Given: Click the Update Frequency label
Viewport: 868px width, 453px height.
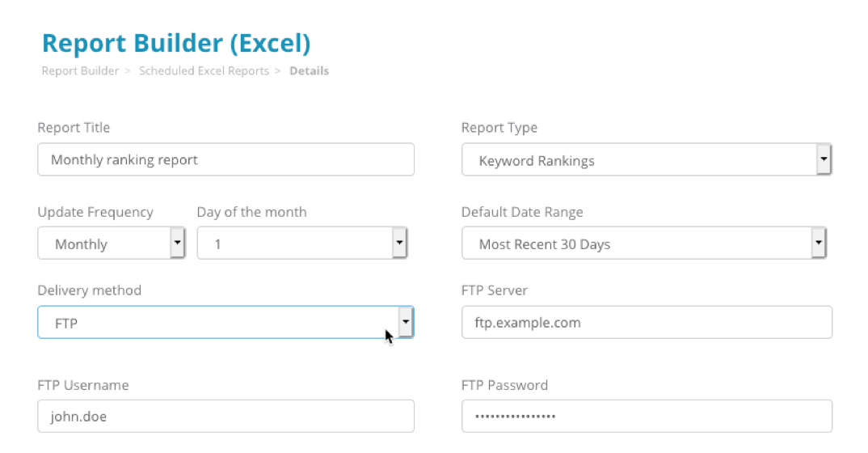Looking at the screenshot, I should tap(95, 212).
